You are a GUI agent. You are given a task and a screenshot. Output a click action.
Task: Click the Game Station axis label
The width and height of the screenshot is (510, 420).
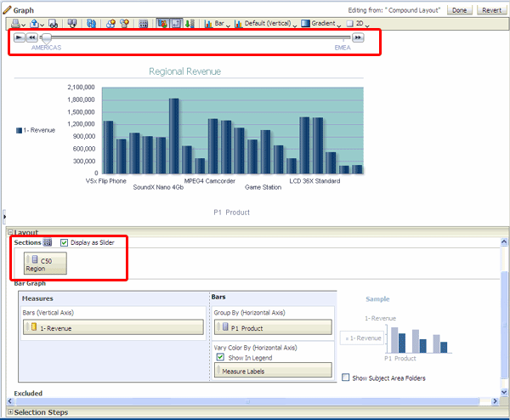pos(263,187)
